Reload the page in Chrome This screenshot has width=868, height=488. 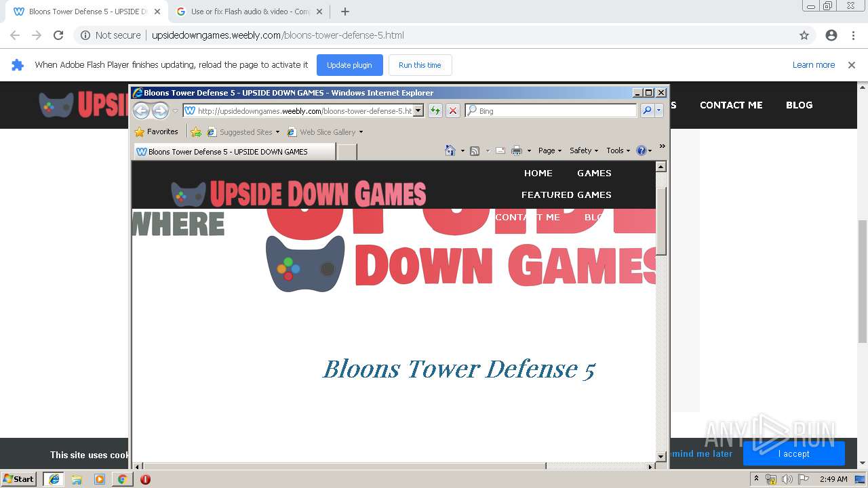tap(58, 35)
